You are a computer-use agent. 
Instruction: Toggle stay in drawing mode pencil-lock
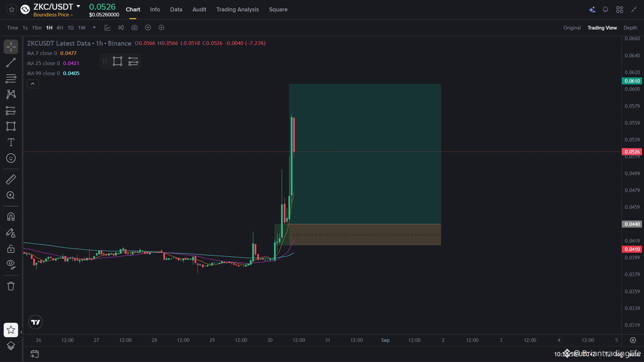click(11, 233)
